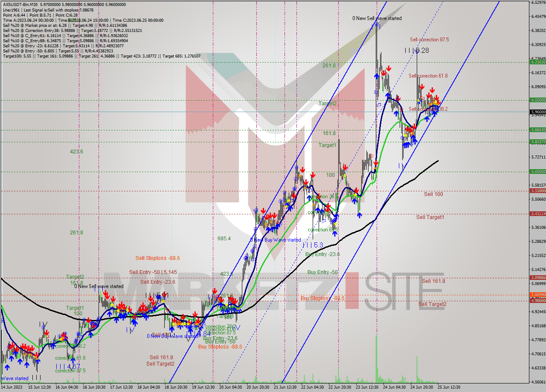Click the '18 Jun 04:30' time axis label
The image size is (546, 392).
pyautogui.click(x=148, y=387)
